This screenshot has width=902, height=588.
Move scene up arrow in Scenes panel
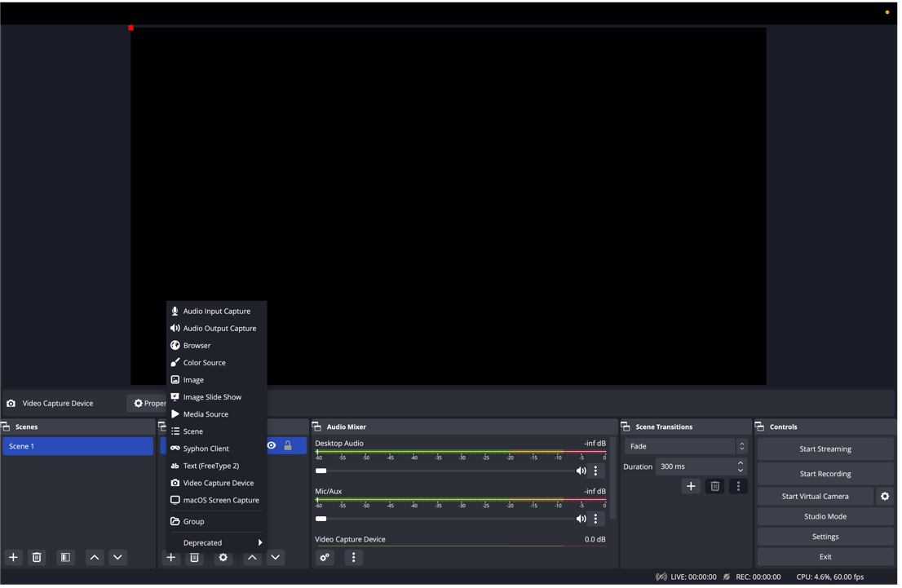[x=95, y=559]
